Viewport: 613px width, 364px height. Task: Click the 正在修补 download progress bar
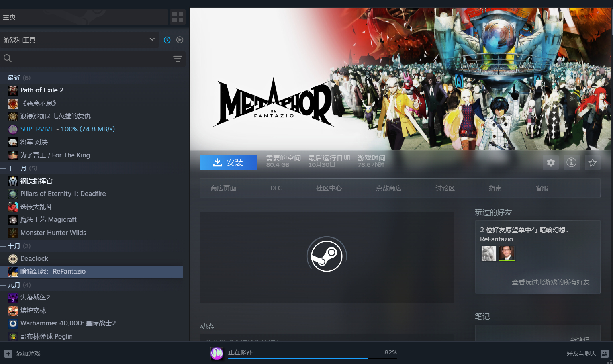[x=312, y=358]
